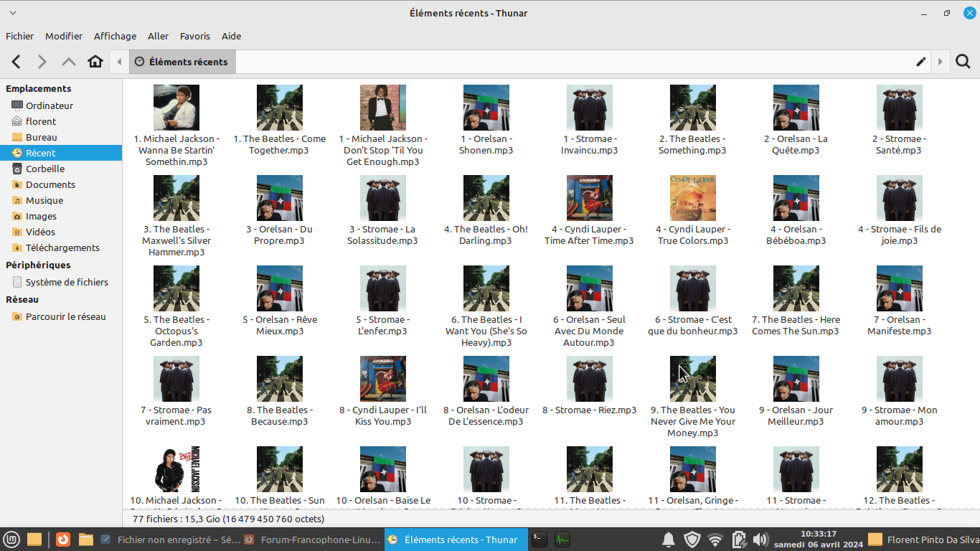Open the Favoris menu
Image resolution: width=980 pixels, height=551 pixels.
(x=195, y=36)
